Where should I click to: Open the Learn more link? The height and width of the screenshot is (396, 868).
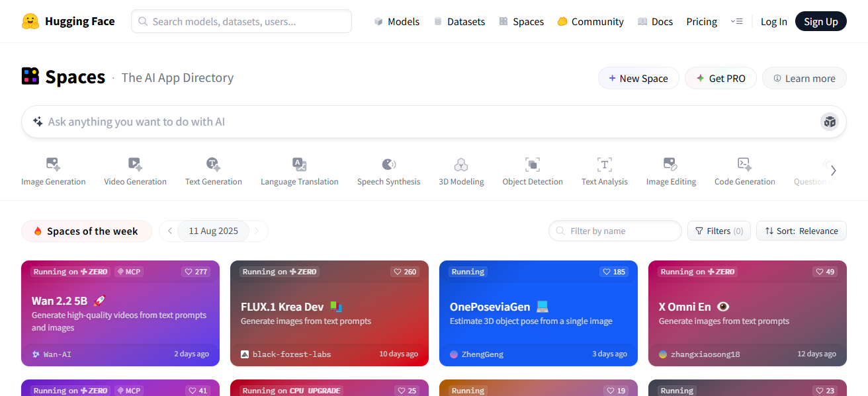[x=804, y=78]
